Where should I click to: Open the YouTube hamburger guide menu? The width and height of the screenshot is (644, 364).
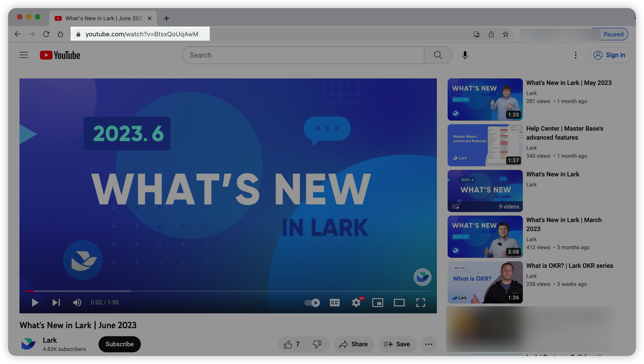click(x=24, y=55)
